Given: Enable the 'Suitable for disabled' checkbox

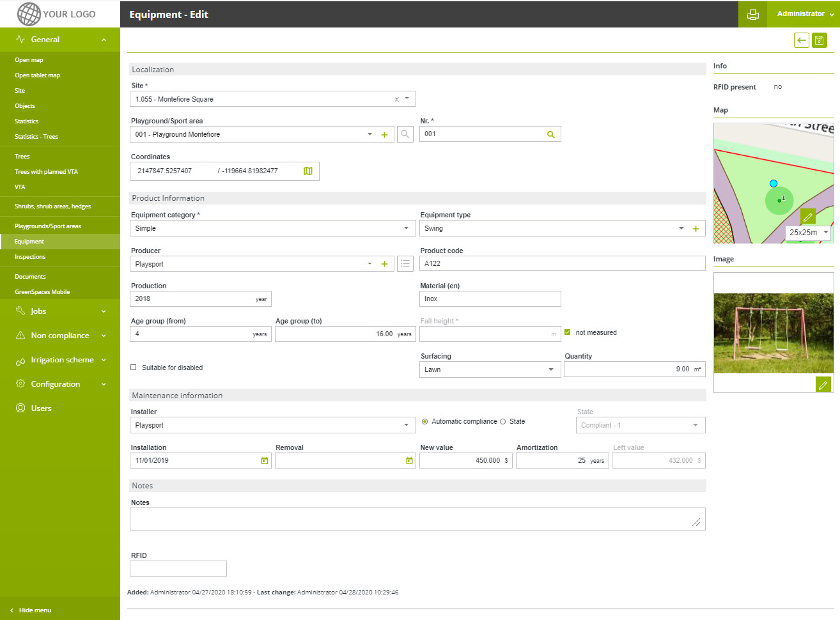Looking at the screenshot, I should pos(134,368).
